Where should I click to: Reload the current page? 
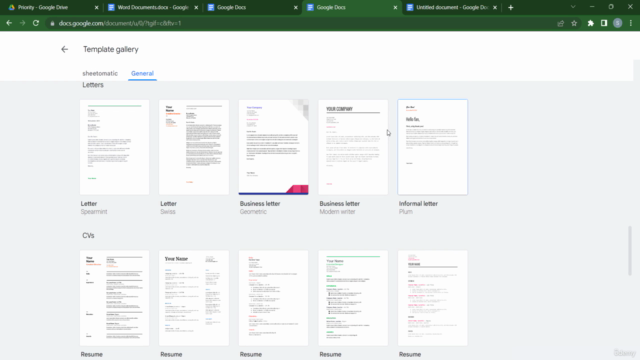coord(36,23)
